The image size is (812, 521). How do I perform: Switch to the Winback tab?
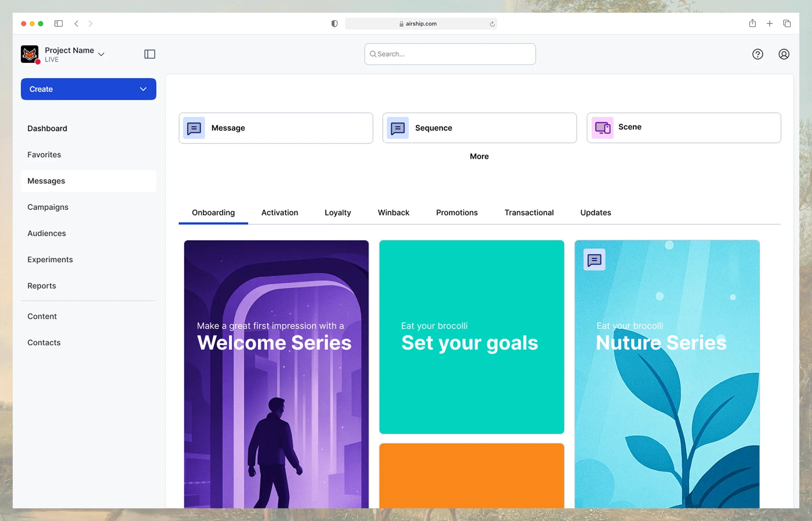pos(393,212)
